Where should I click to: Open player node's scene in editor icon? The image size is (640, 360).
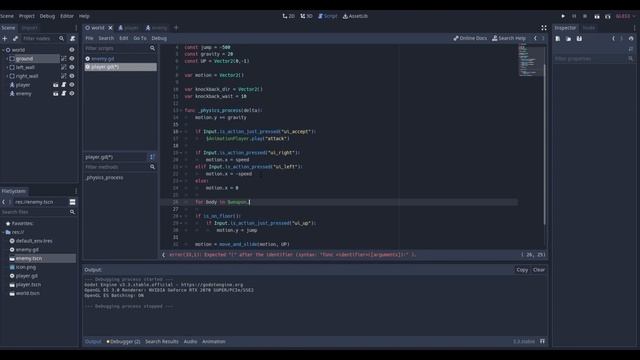point(56,85)
